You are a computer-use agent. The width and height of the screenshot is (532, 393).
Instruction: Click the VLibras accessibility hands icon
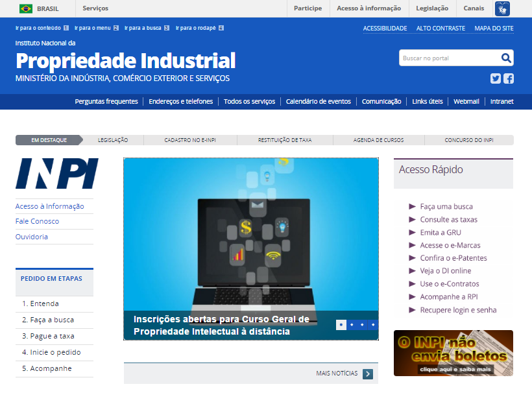(502, 8)
